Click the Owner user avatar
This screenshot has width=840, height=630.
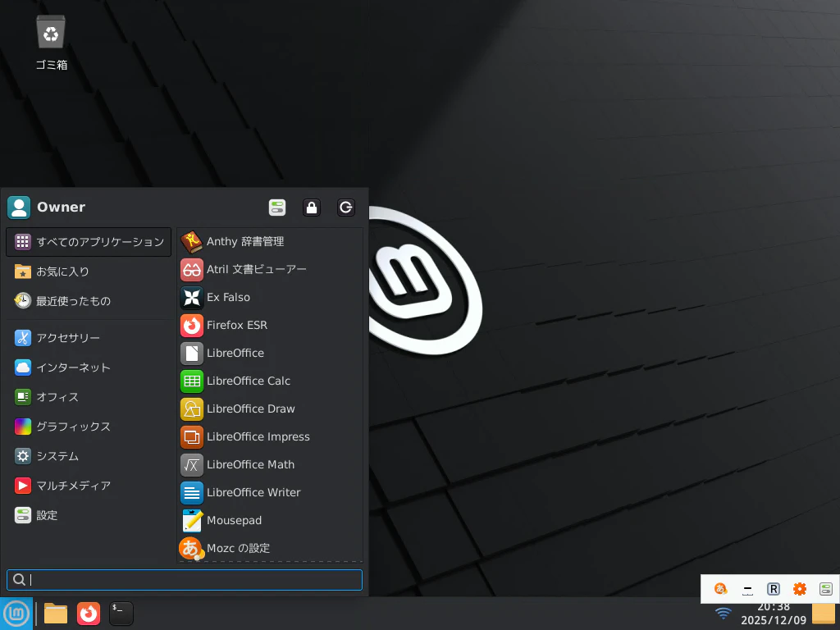click(19, 208)
